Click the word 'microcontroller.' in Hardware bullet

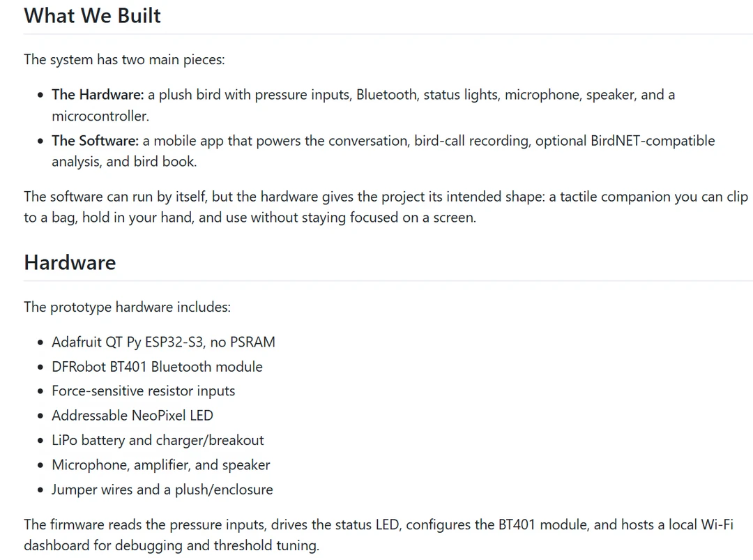100,116
